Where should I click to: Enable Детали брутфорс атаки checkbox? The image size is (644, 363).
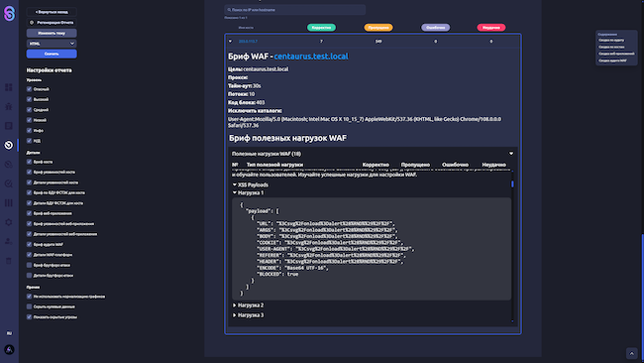[29, 276]
